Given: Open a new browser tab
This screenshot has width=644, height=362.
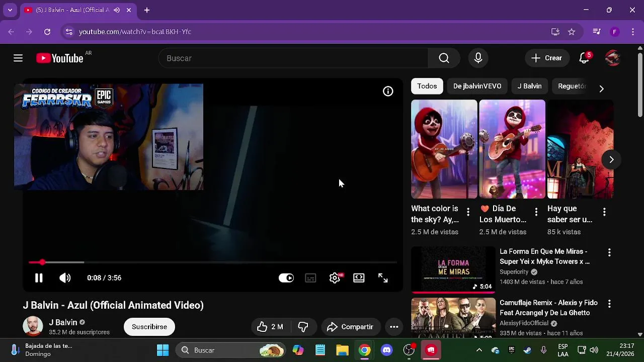Looking at the screenshot, I should pyautogui.click(x=147, y=10).
